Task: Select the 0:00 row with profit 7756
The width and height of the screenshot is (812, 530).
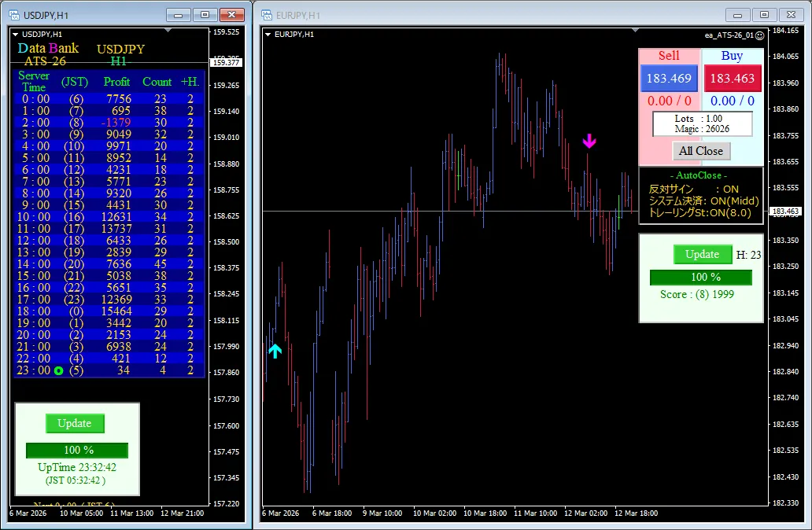Action: tap(109, 99)
